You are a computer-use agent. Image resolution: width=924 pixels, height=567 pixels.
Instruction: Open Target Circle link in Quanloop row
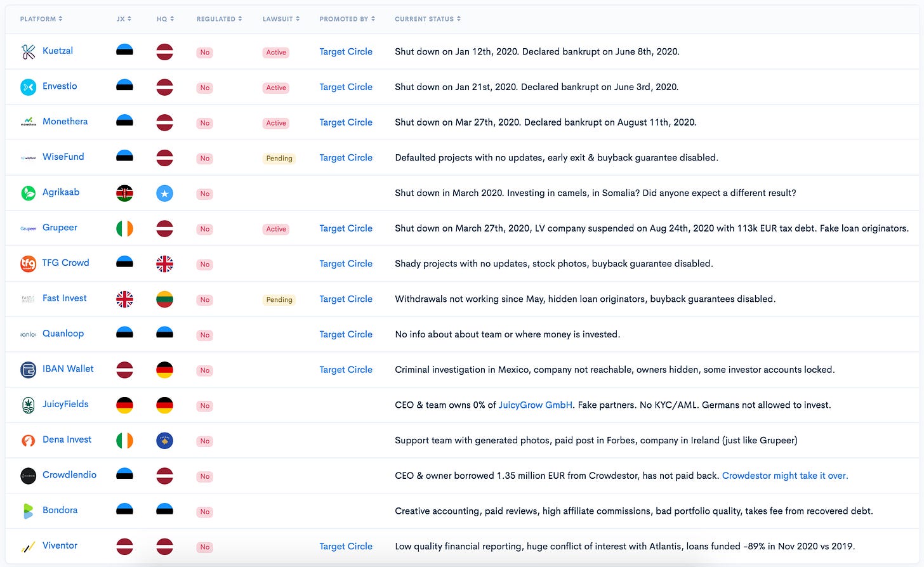(346, 334)
